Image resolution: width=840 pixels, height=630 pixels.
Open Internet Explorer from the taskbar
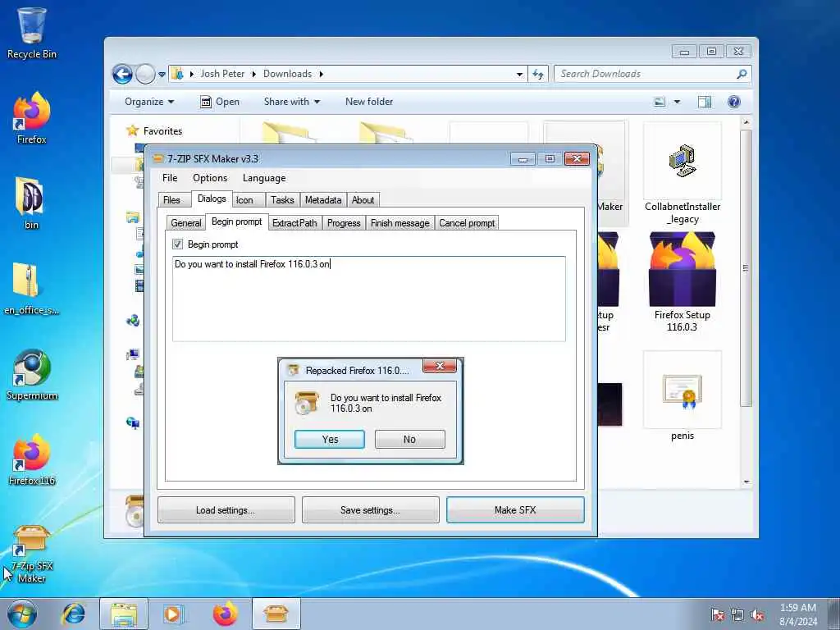coord(73,614)
